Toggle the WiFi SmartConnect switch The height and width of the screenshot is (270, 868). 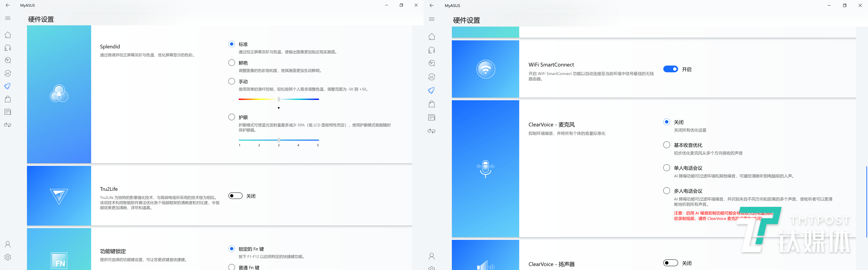click(x=671, y=69)
